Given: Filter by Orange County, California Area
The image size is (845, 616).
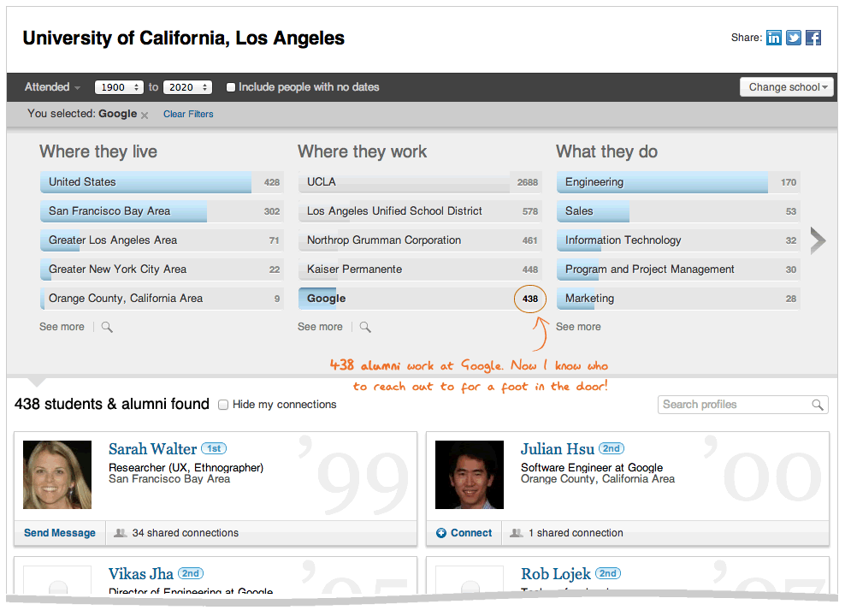Looking at the screenshot, I should (162, 299).
